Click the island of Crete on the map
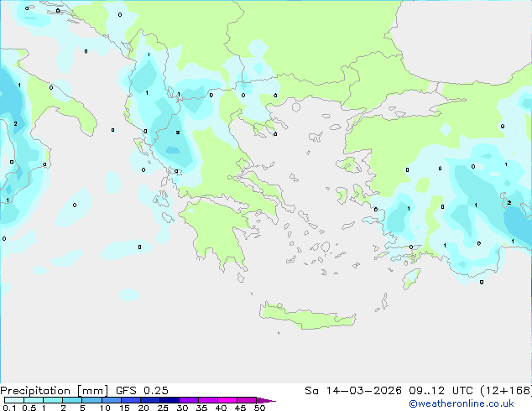532x411 pixels. click(307, 317)
